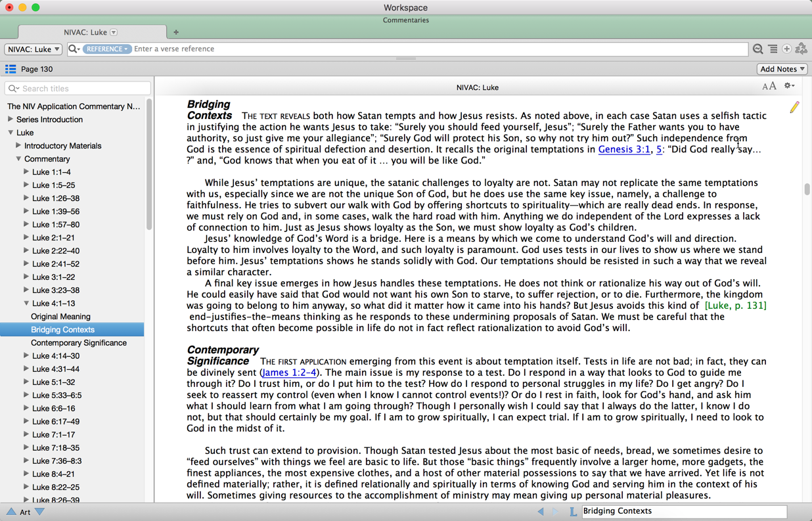Collapse the Luke tree node
This screenshot has height=521, width=812.
11,133
